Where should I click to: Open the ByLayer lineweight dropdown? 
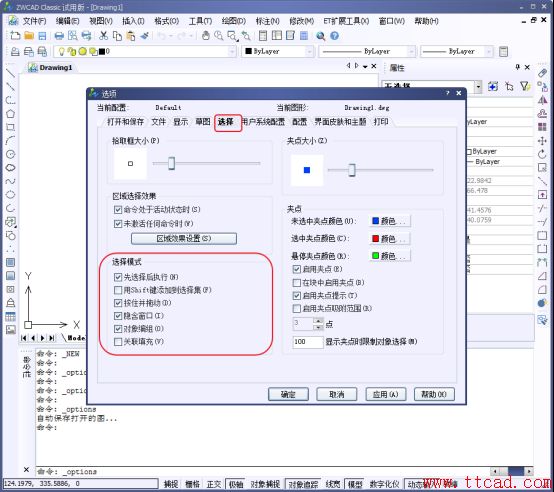click(x=489, y=52)
